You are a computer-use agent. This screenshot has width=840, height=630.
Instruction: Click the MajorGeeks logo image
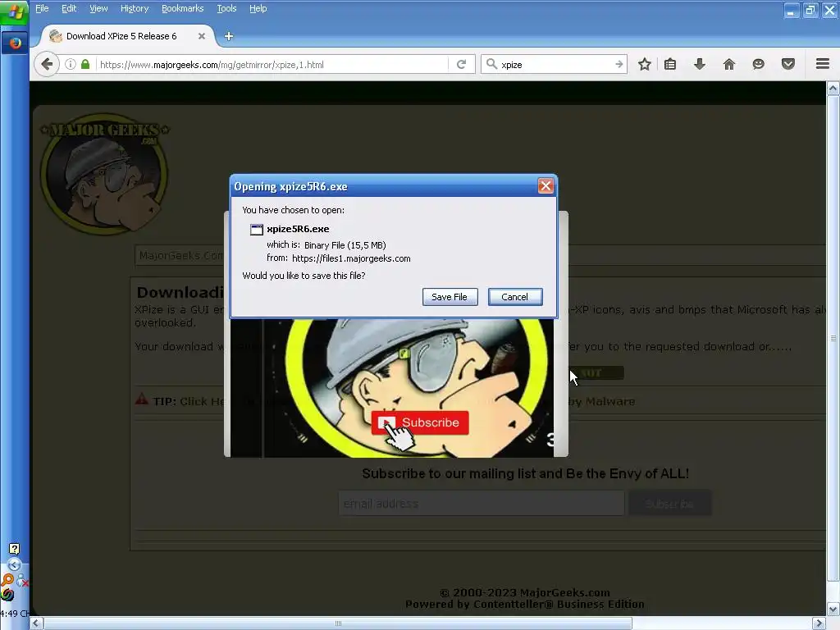(x=105, y=174)
